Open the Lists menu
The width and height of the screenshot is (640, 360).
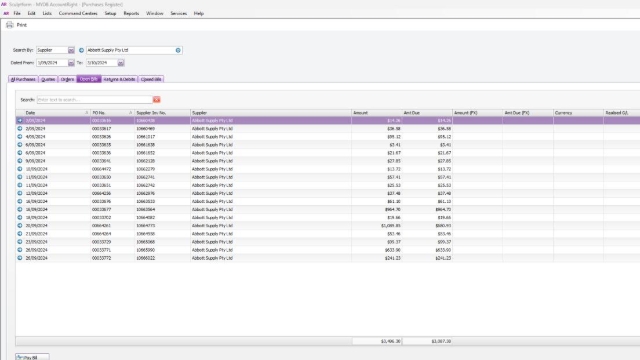tap(47, 13)
